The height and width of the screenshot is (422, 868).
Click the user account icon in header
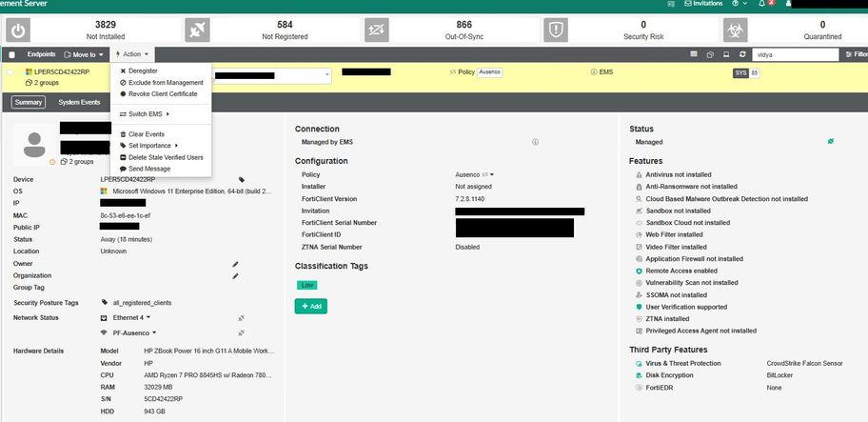point(788,3)
